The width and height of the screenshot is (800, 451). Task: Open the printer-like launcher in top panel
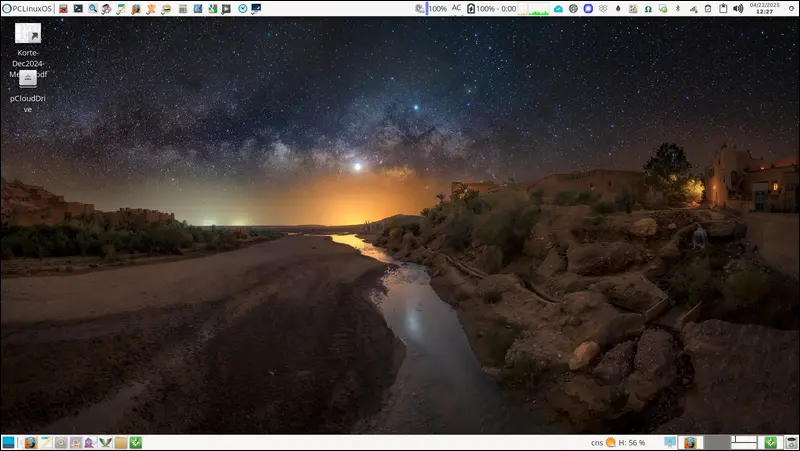[106, 9]
